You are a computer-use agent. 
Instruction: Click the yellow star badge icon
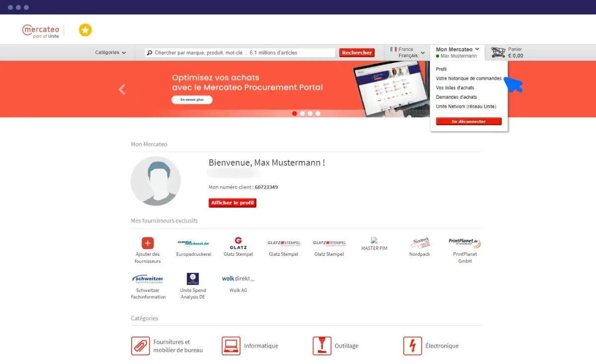coord(85,30)
